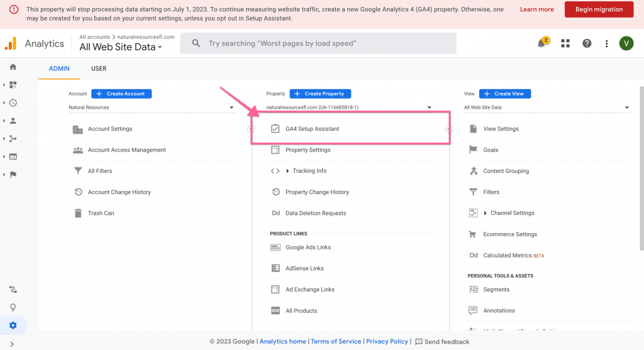Expand the Channel Settings section
The width and height of the screenshot is (644, 350).
[x=485, y=213]
